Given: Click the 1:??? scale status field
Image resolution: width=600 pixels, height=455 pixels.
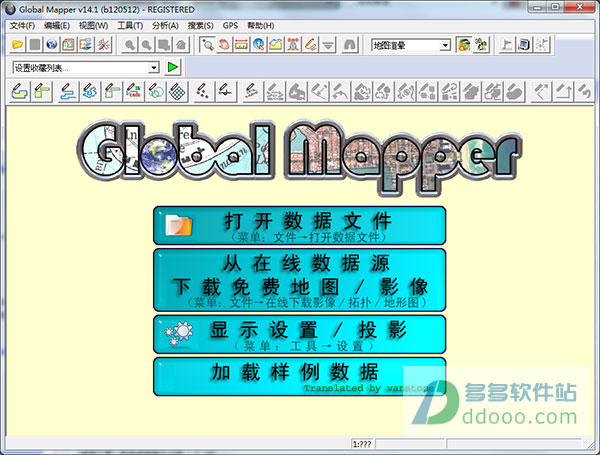Looking at the screenshot, I should (362, 444).
